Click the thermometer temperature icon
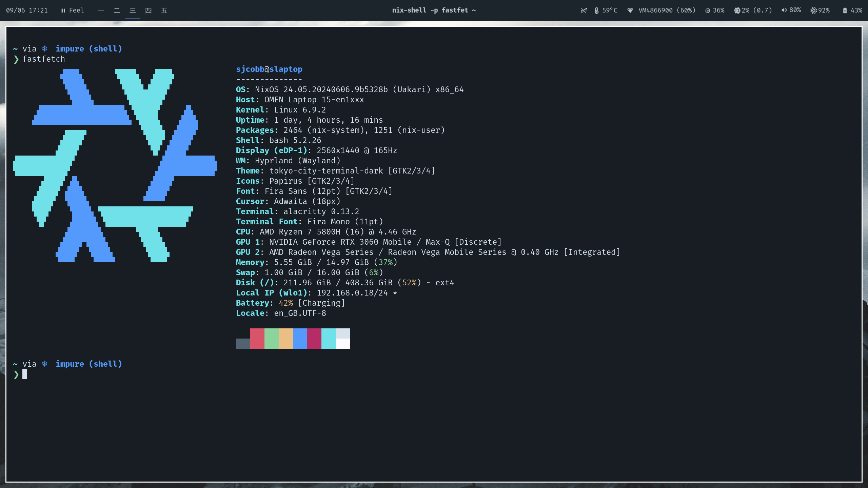868x488 pixels. click(596, 11)
